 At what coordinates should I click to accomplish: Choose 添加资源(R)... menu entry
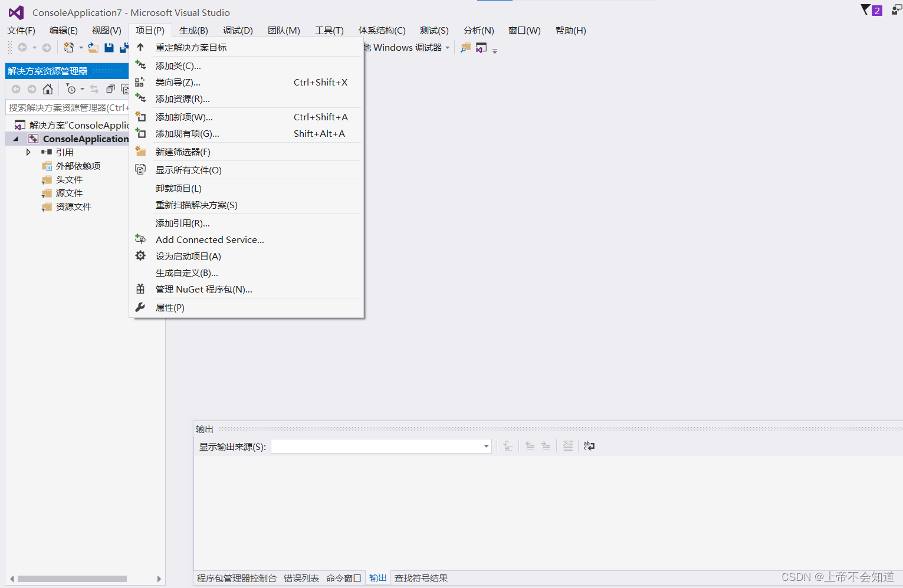pos(247,98)
